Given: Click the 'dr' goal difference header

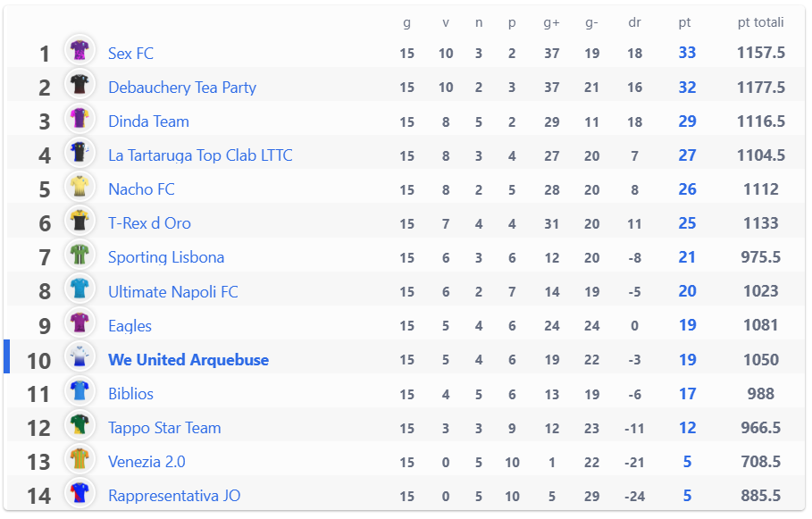Looking at the screenshot, I should tap(635, 22).
